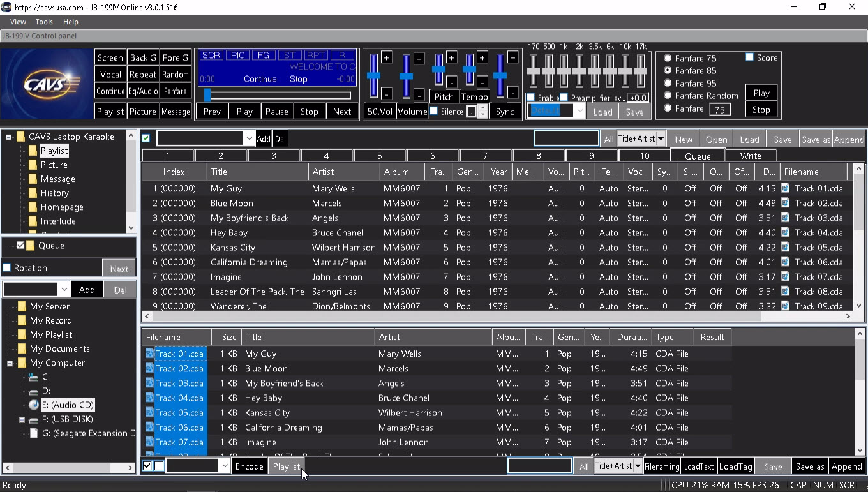Select the G: Seagate Expansion drive icon
This screenshot has height=492, width=868.
[x=34, y=433]
